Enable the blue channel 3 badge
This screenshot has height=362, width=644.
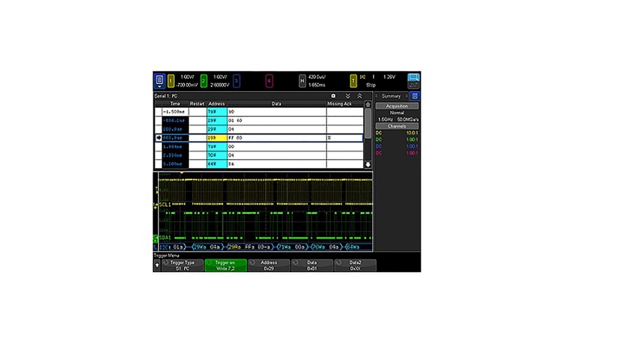tap(236, 81)
